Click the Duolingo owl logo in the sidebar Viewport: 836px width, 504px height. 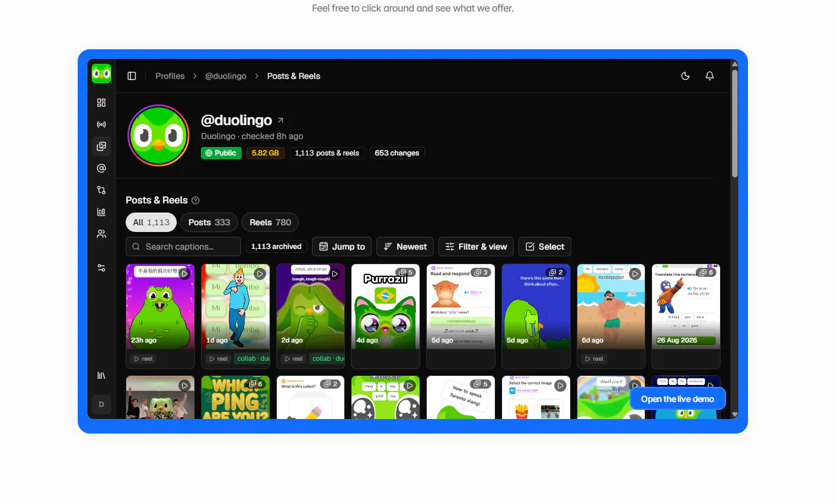coord(101,73)
